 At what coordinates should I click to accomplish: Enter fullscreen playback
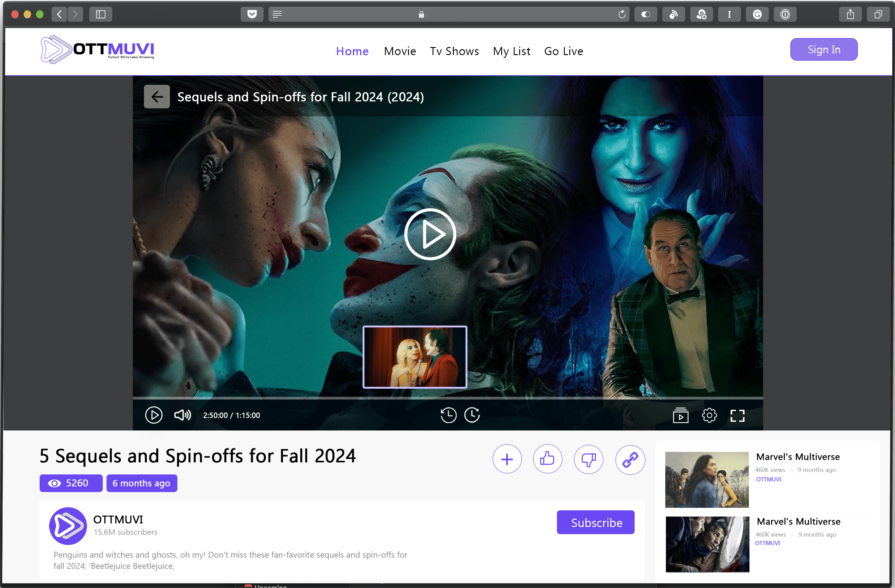point(738,415)
